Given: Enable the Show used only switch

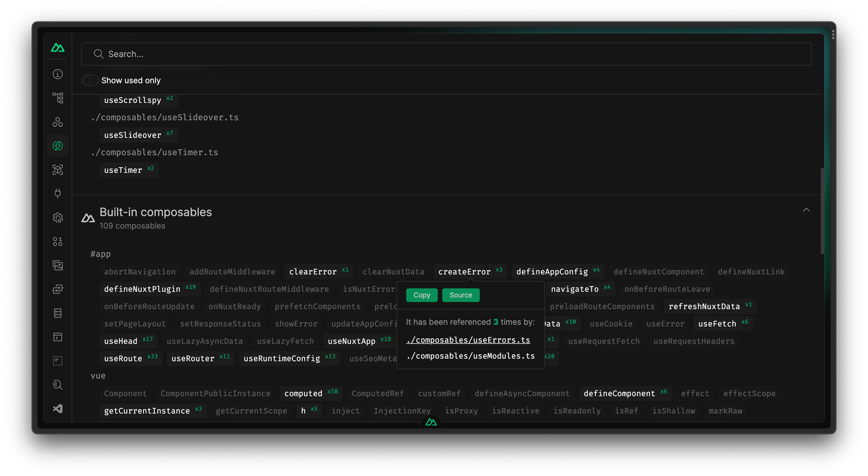Looking at the screenshot, I should [90, 80].
